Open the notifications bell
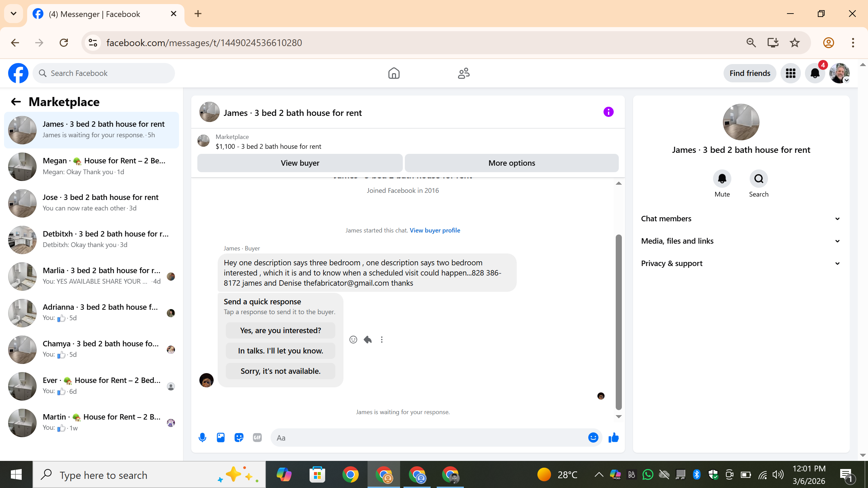Viewport: 868px width, 488px height. pyautogui.click(x=815, y=73)
